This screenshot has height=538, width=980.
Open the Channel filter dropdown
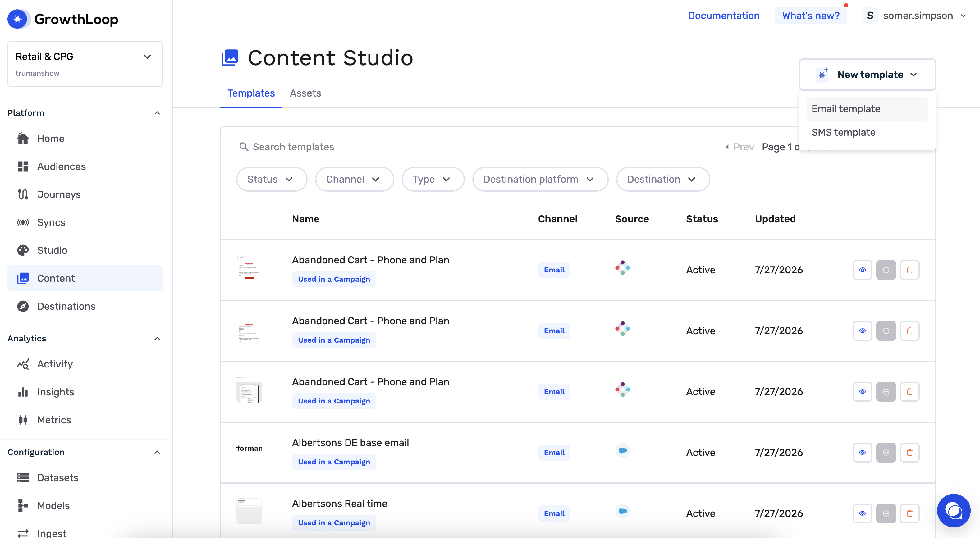[x=354, y=179]
